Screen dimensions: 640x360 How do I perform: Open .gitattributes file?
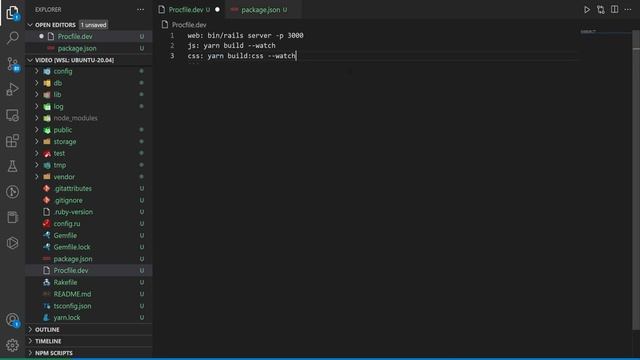pyautogui.click(x=73, y=189)
